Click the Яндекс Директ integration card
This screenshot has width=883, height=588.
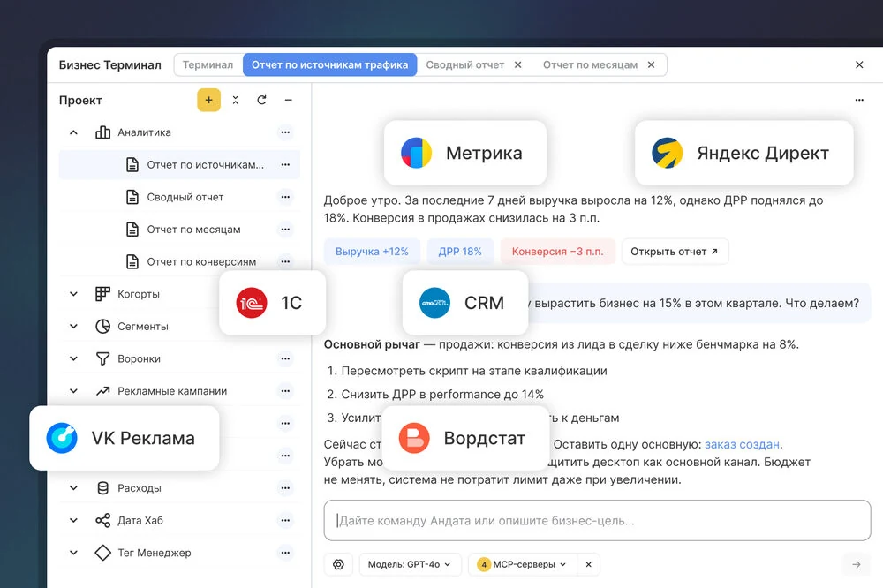(743, 153)
